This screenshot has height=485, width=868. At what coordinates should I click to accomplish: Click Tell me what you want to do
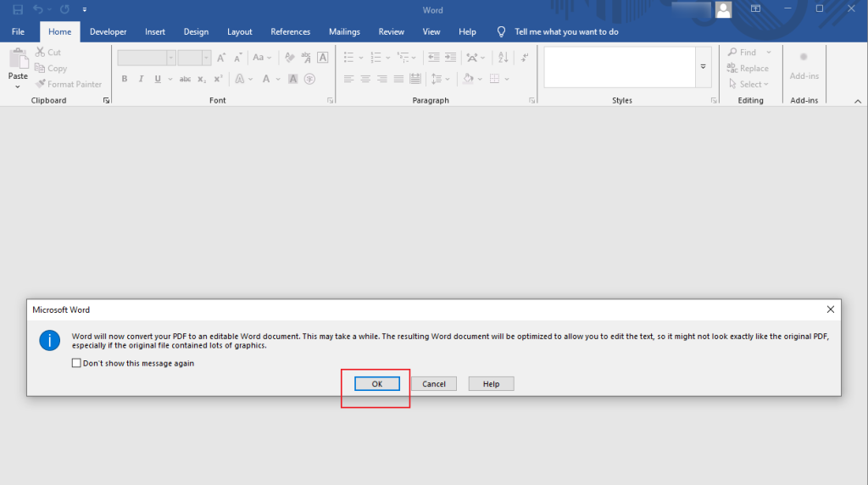click(566, 31)
